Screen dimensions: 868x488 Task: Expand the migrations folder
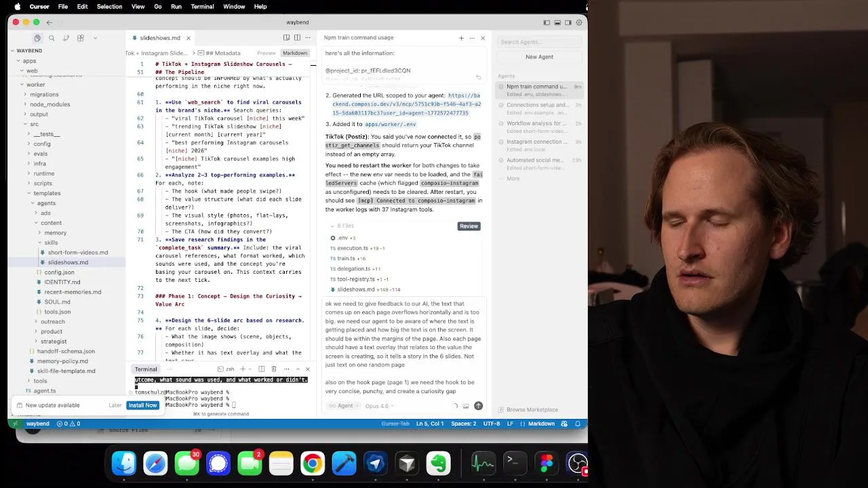coord(44,95)
